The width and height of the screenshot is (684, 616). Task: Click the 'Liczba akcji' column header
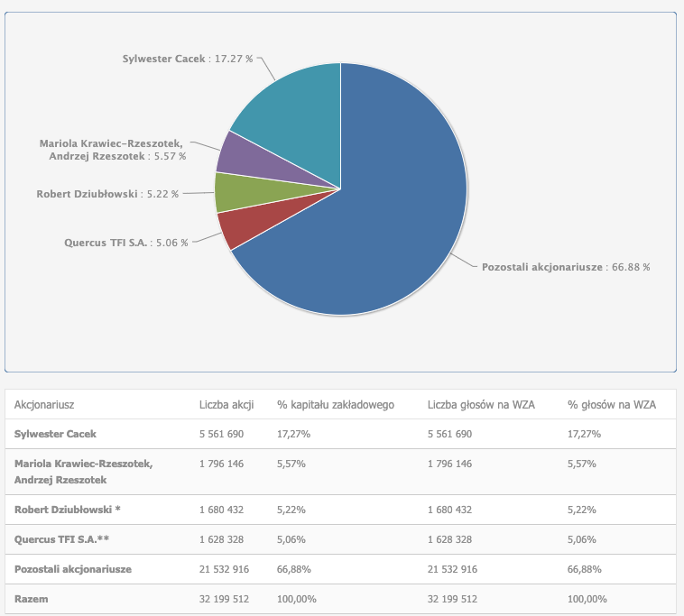click(226, 405)
